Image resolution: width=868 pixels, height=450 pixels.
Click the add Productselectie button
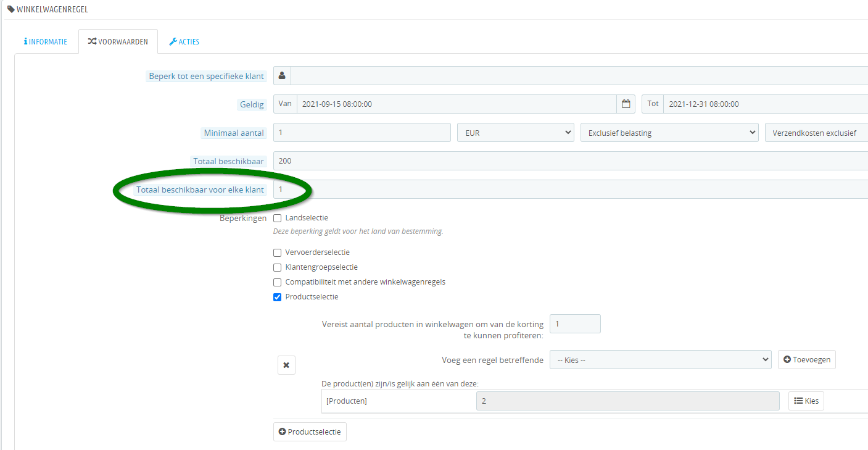click(x=310, y=432)
